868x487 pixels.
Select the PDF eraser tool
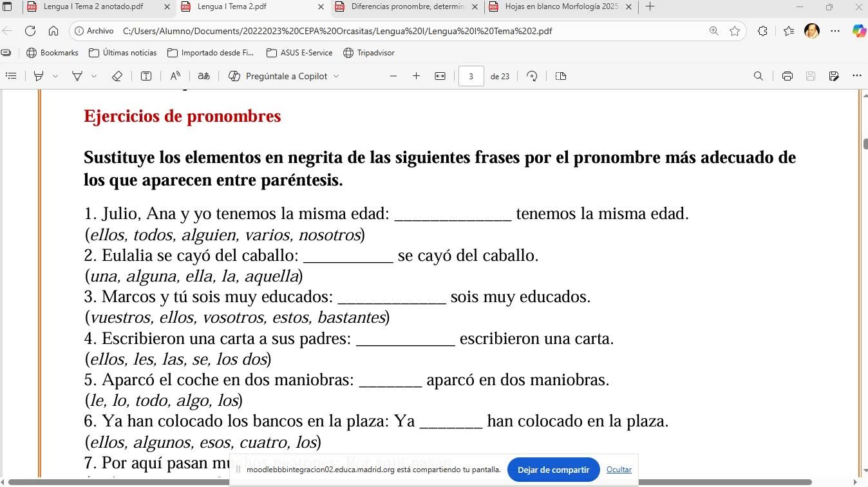(117, 76)
